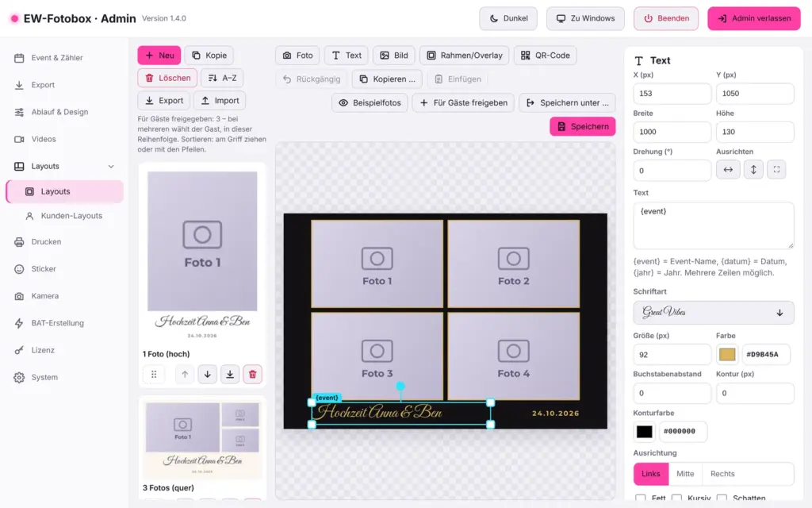Save the layout with Speichern
Image resolution: width=812 pixels, height=508 pixels.
[583, 126]
